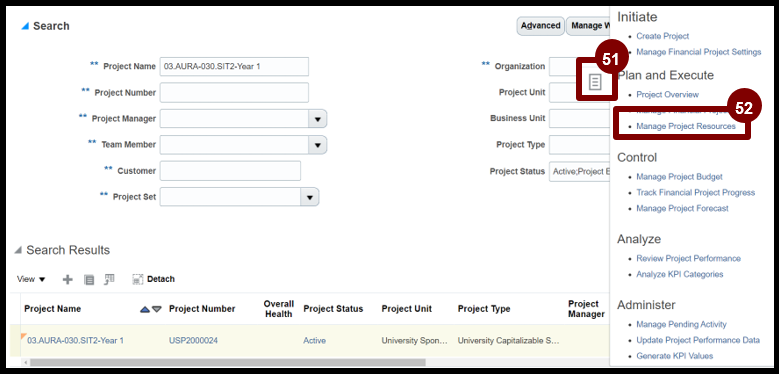Image resolution: width=779 pixels, height=374 pixels.
Task: Sort Project Name ascending
Action: pos(145,309)
